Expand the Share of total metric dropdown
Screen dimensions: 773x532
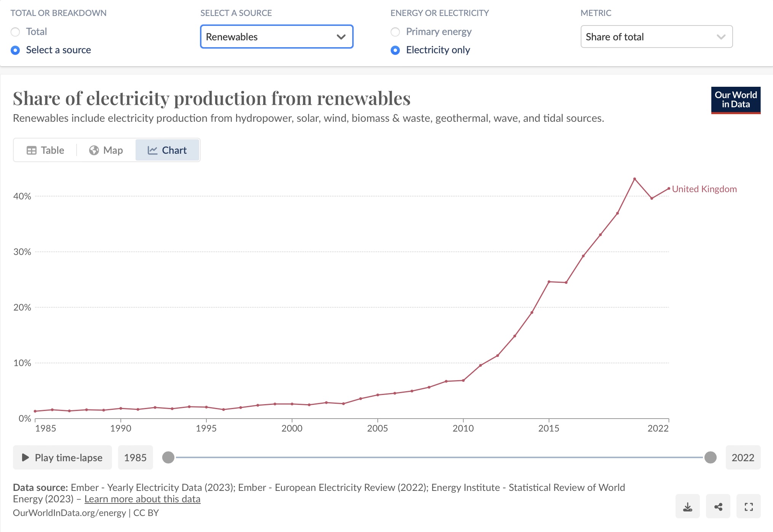(656, 37)
